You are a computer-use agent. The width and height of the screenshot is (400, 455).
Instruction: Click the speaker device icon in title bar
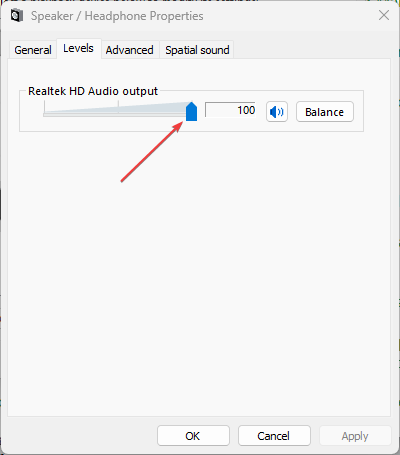click(17, 16)
